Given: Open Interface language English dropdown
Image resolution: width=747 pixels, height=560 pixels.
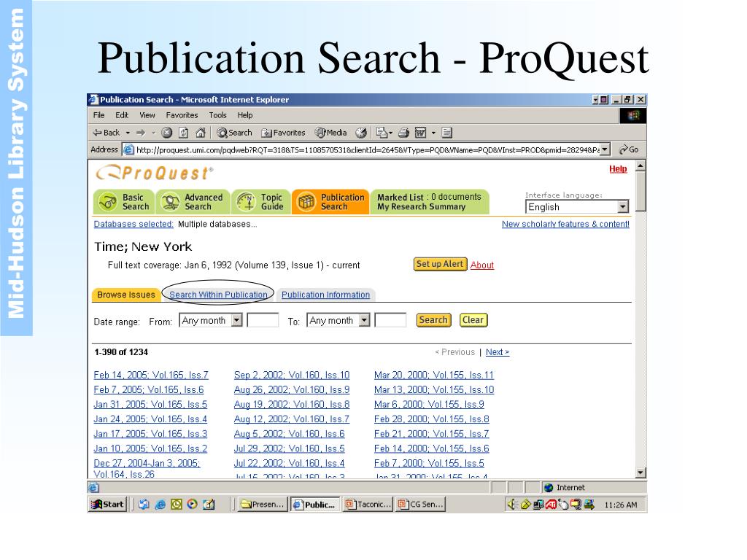Looking at the screenshot, I should [x=577, y=207].
